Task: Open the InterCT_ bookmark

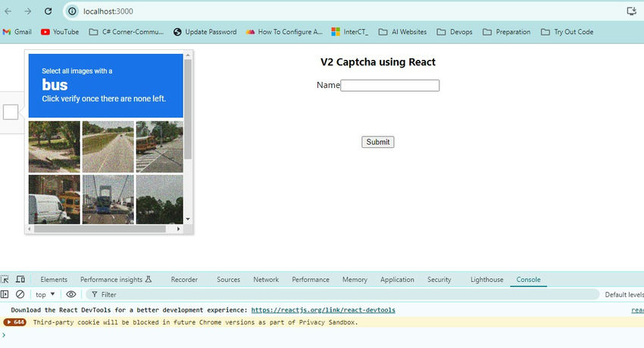Action: (350, 32)
